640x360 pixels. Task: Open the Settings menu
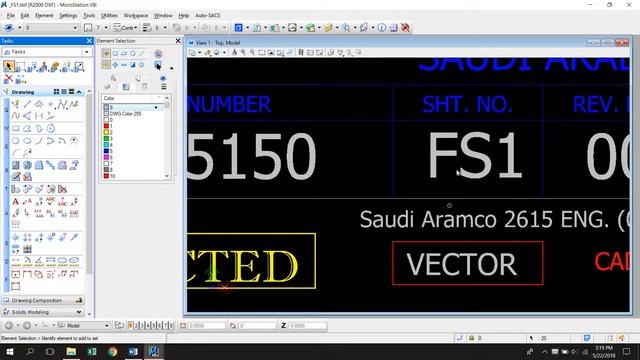point(68,16)
